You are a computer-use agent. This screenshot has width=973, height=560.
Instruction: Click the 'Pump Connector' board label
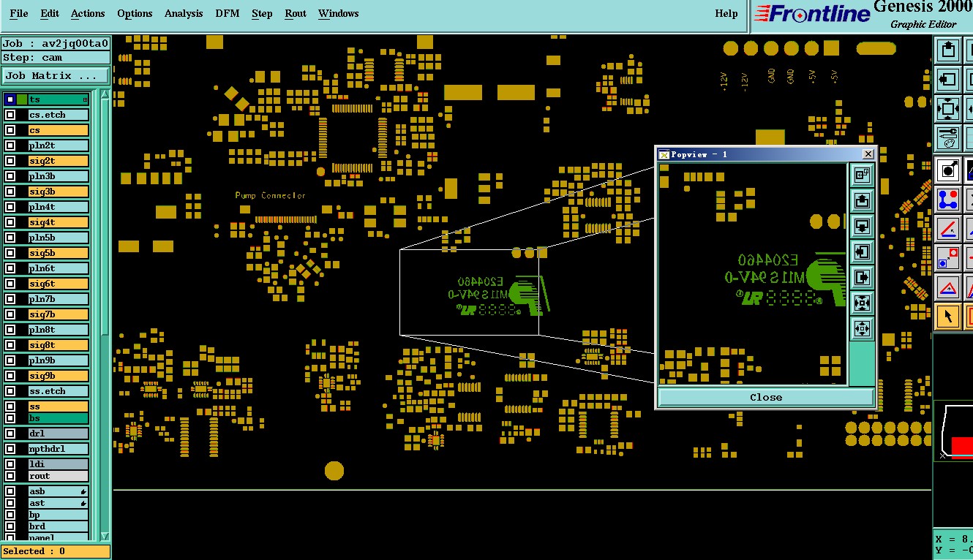270,195
